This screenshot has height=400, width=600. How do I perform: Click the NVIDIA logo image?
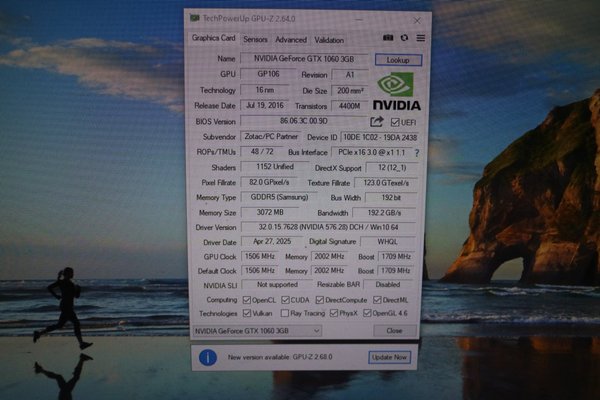(397, 90)
